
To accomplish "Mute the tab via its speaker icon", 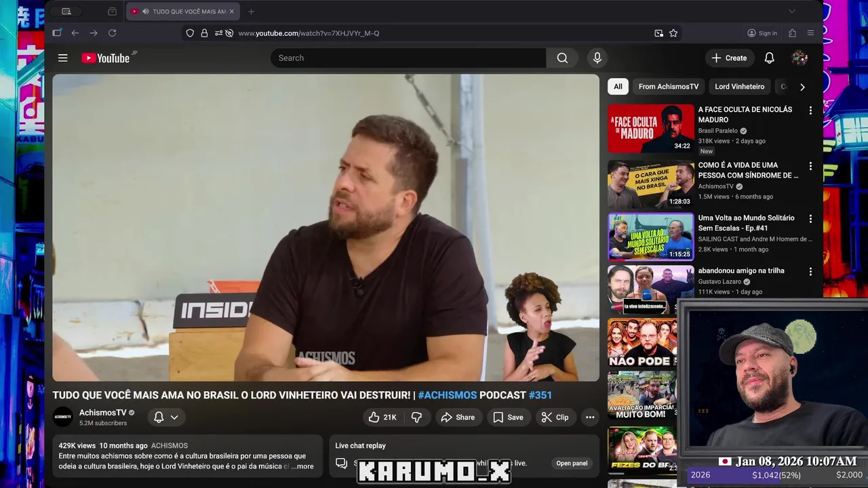I will click(146, 12).
